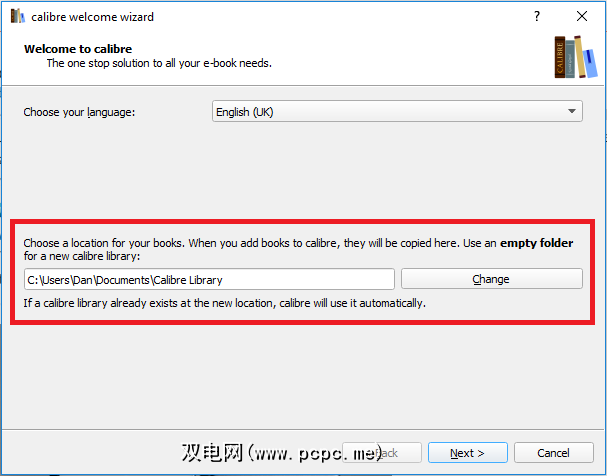Click 'The one stop solution' subtitle text
Viewport: 607px width, 476px height.
[x=159, y=63]
